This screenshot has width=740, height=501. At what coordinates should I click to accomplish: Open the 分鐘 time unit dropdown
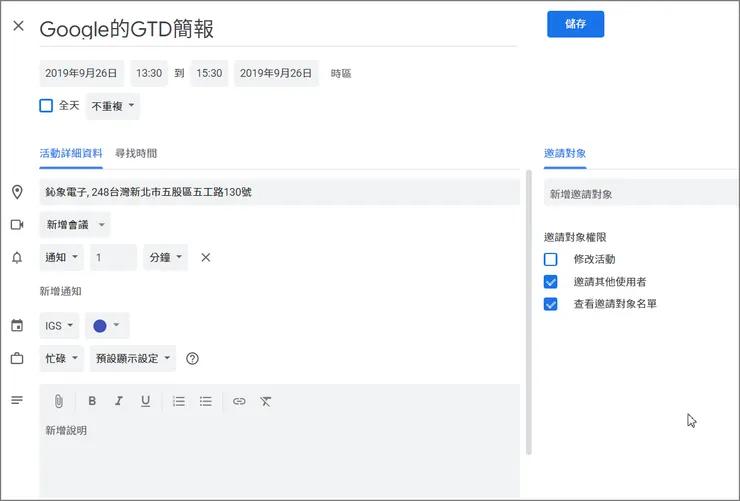(166, 258)
